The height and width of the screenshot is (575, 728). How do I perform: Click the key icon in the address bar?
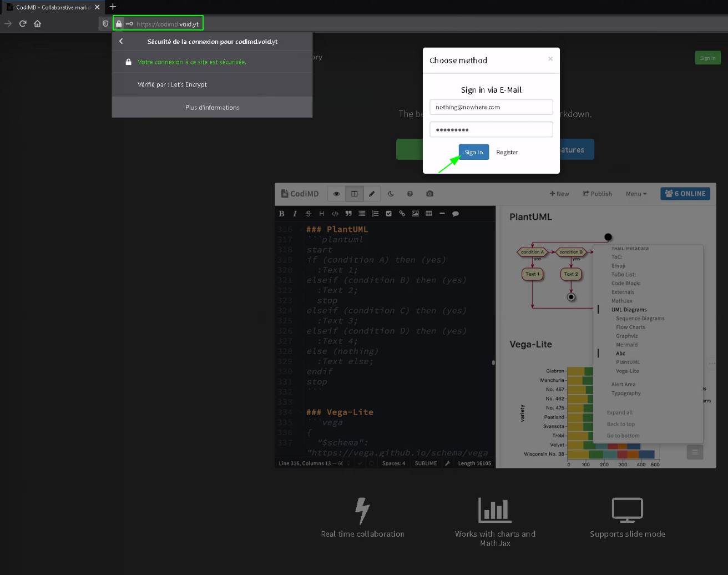(129, 24)
